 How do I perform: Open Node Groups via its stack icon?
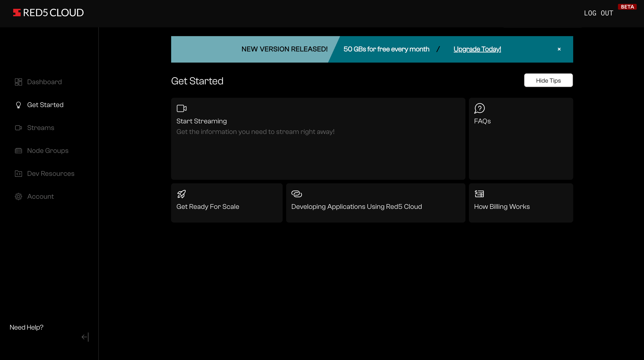coord(18,151)
